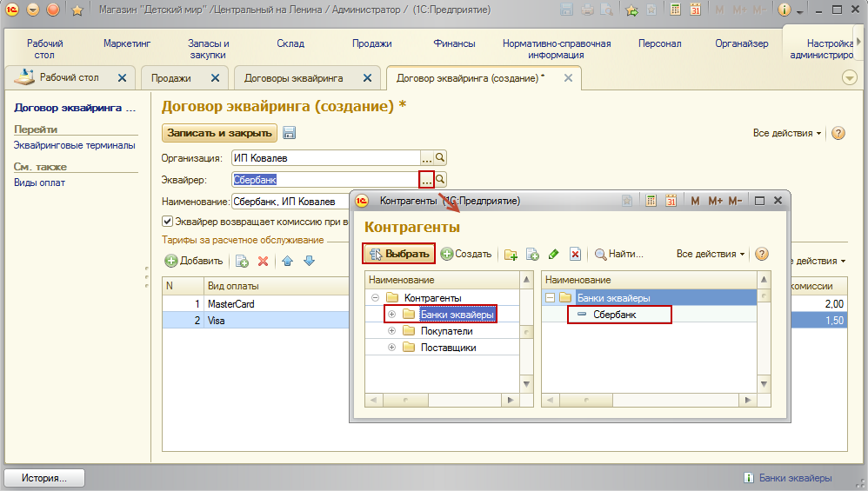This screenshot has height=491, width=868.
Task: Click the 1C main menu logo icon
Action: tap(12, 10)
